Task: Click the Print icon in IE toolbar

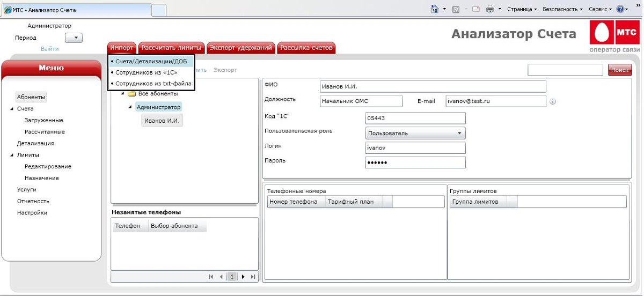Action: tap(490, 9)
